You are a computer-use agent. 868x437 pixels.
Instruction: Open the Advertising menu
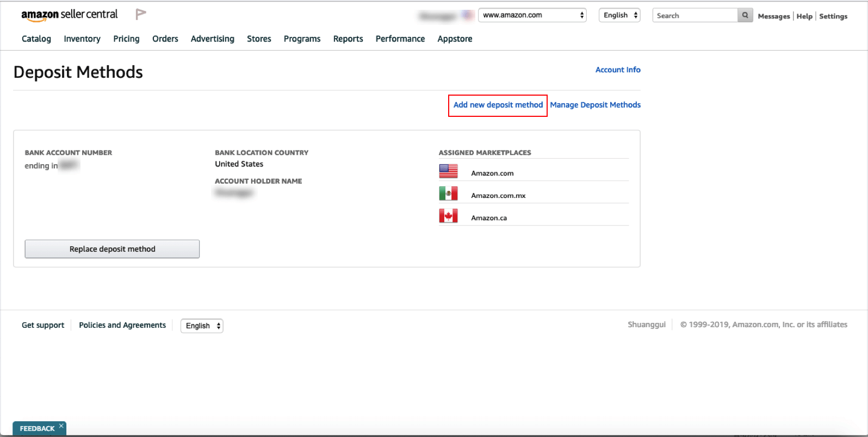coord(213,39)
